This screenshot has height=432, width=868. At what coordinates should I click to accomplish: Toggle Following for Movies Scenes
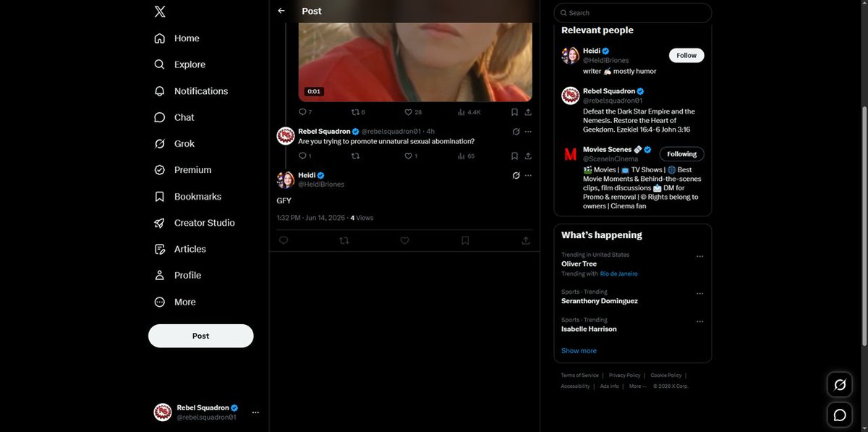681,154
